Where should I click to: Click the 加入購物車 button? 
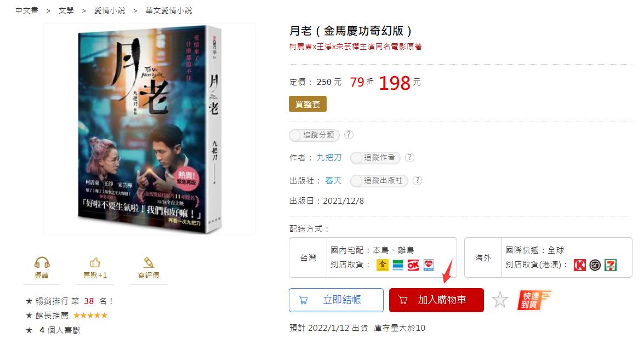pyautogui.click(x=436, y=300)
